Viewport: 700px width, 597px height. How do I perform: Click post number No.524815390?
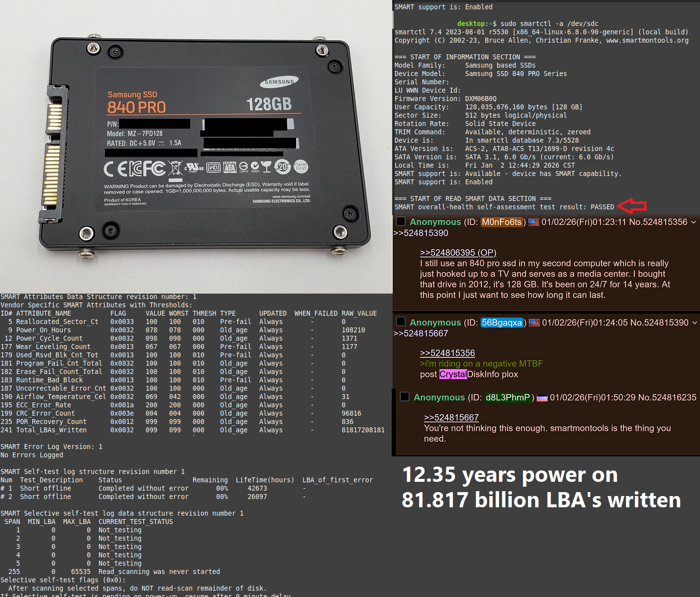(x=659, y=323)
